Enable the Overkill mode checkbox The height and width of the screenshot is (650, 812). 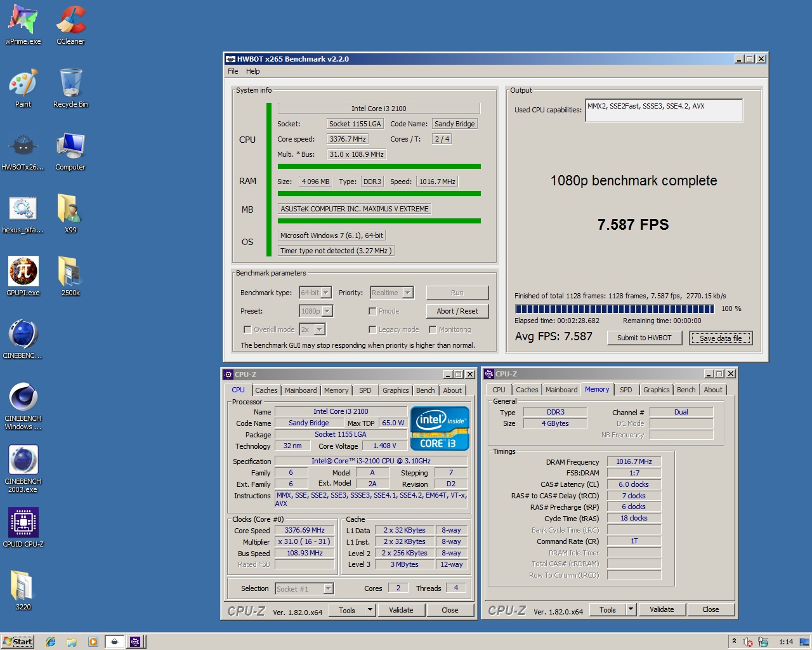247,329
